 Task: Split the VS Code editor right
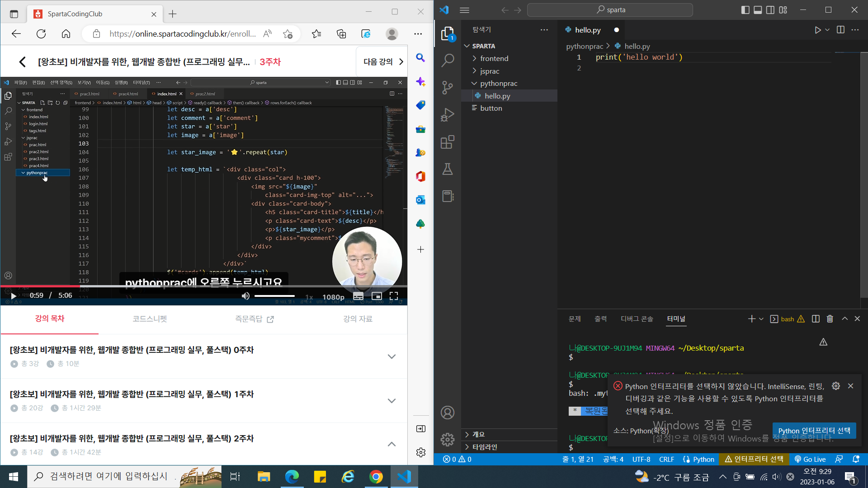click(x=840, y=30)
